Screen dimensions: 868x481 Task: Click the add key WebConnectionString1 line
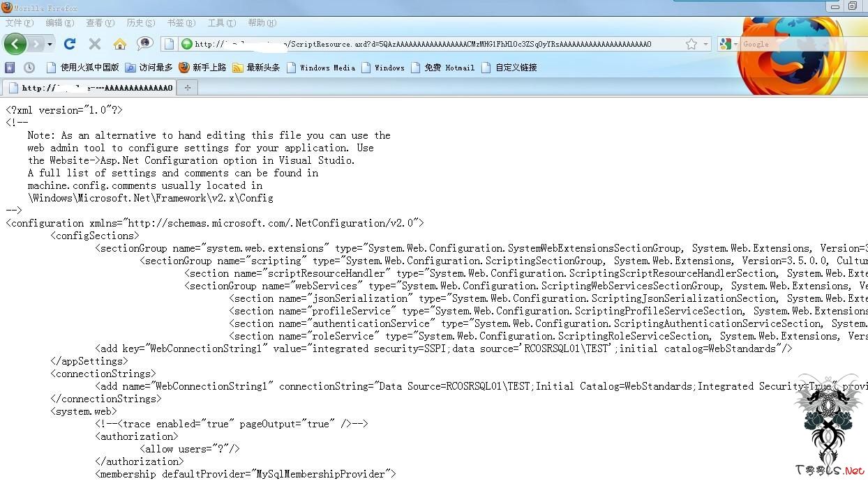click(444, 349)
